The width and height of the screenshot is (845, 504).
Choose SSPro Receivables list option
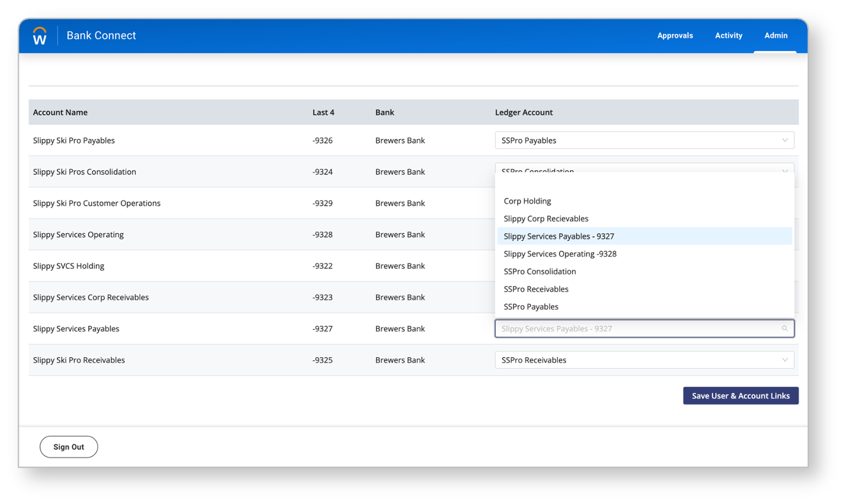click(x=645, y=289)
